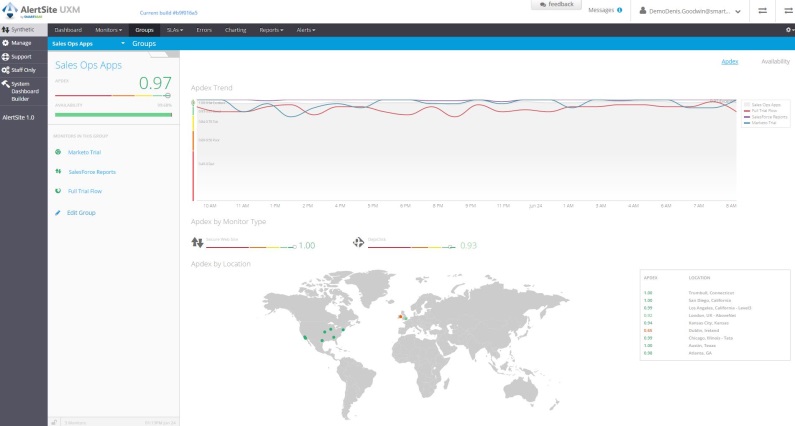
Task: Open the Marketo Trial monitor link
Action: click(x=84, y=152)
